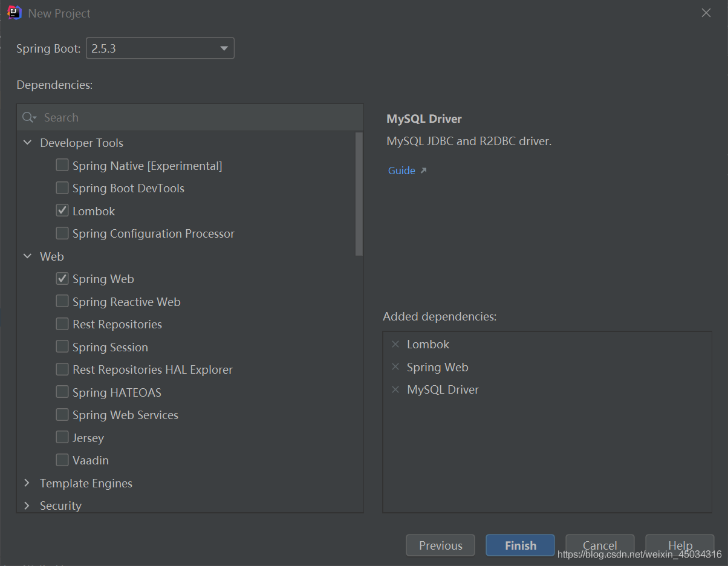Collapse the Web group

tap(27, 256)
